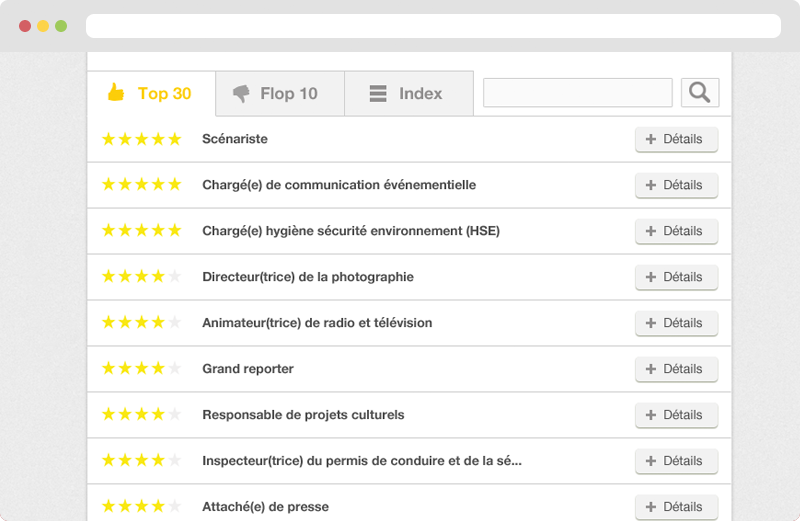The image size is (800, 521).
Task: Click the thumbs-down icon on Flop 10
Action: coord(241,94)
